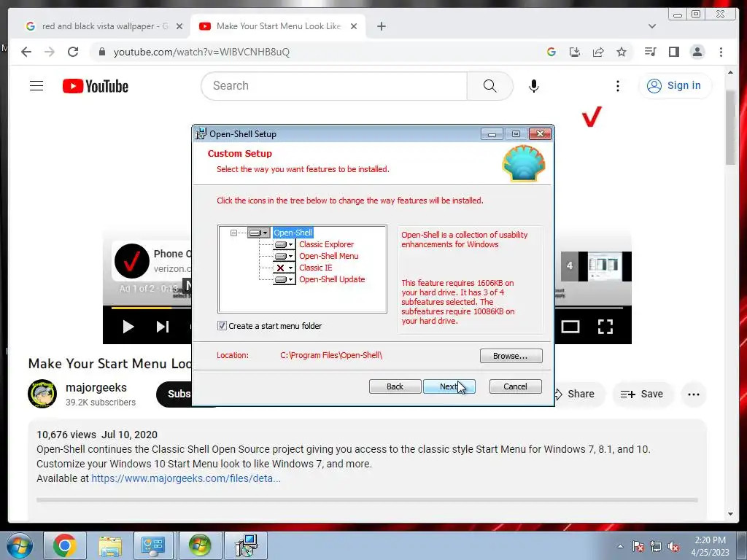The image size is (747, 560).
Task: Close the YouTube video tab
Action: tap(354, 26)
